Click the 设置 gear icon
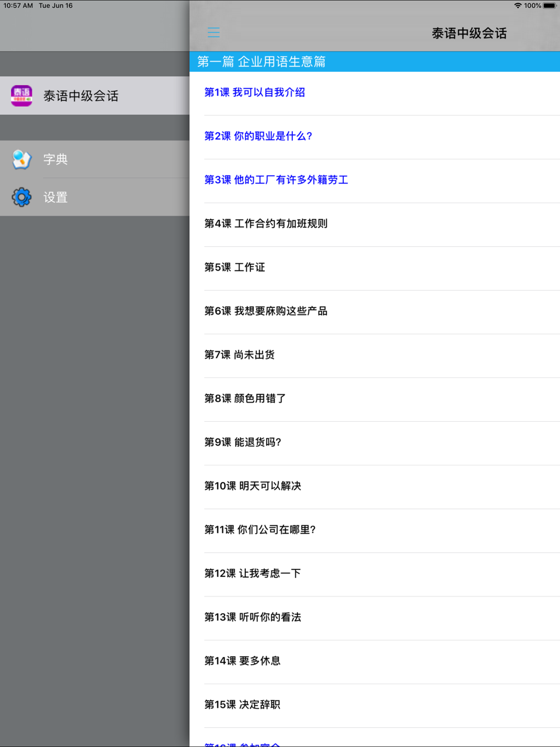Screen dimensions: 560x747 [22, 197]
